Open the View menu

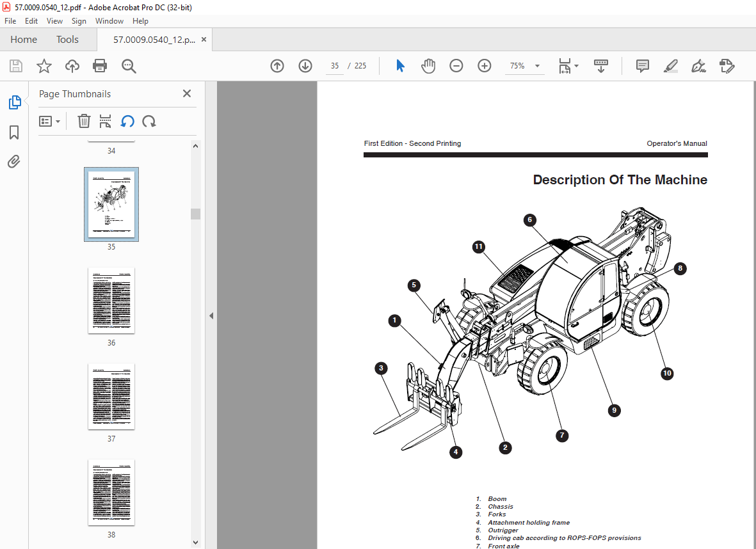click(x=54, y=21)
